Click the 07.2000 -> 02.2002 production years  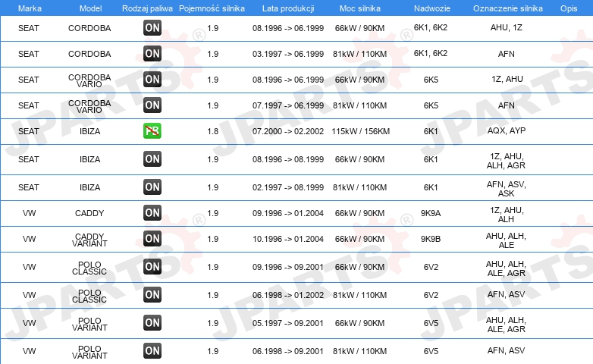pos(288,131)
